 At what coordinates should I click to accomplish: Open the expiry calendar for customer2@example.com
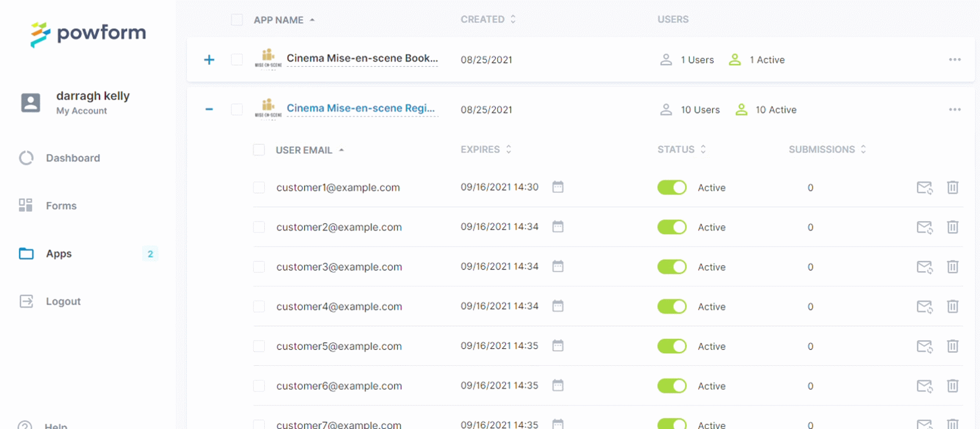point(558,226)
